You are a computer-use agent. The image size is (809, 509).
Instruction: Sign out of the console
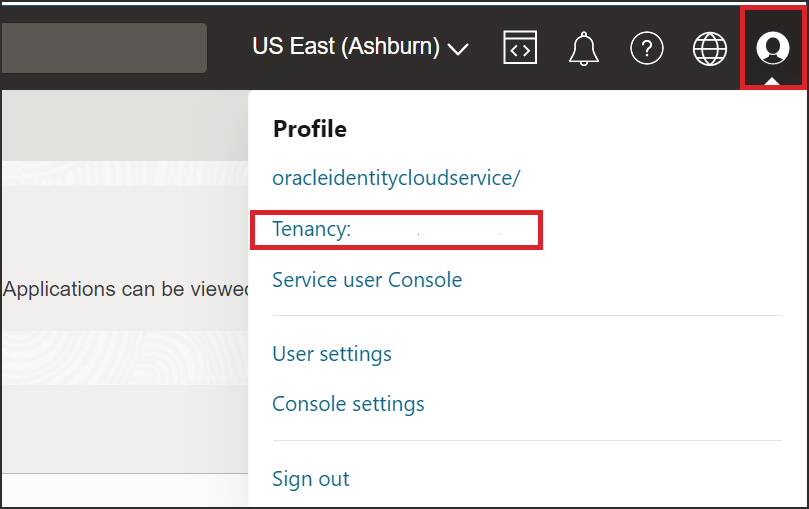click(x=311, y=479)
